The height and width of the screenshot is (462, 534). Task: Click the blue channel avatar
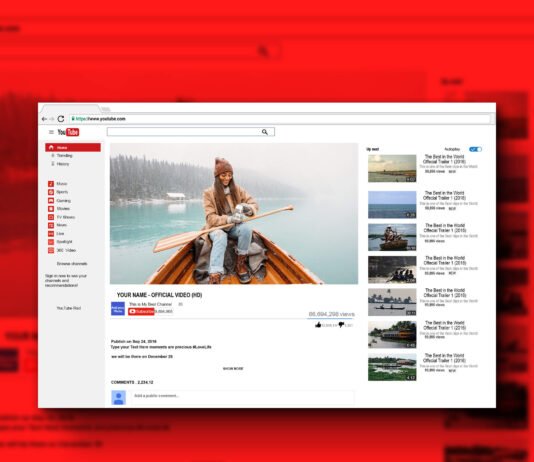coord(118,308)
